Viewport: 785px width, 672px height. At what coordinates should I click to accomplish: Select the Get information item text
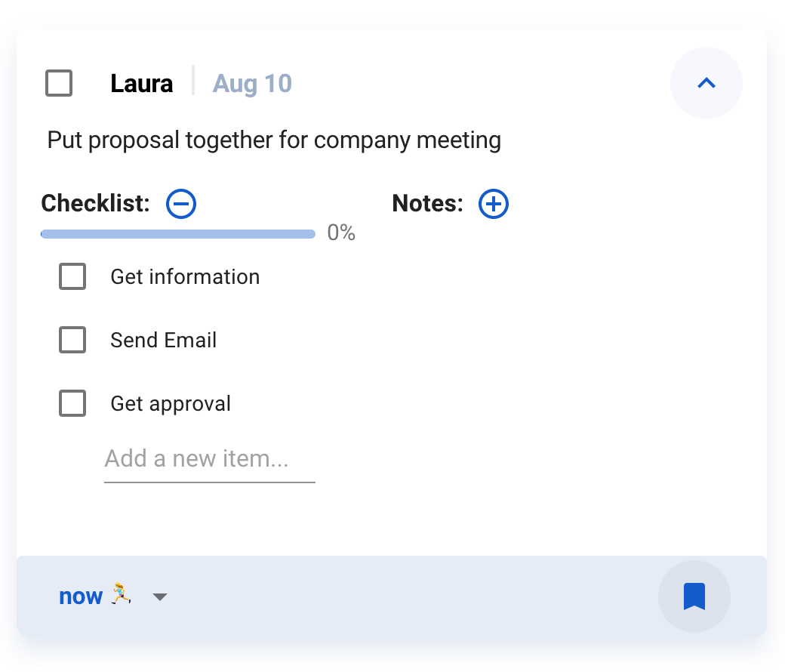click(185, 277)
